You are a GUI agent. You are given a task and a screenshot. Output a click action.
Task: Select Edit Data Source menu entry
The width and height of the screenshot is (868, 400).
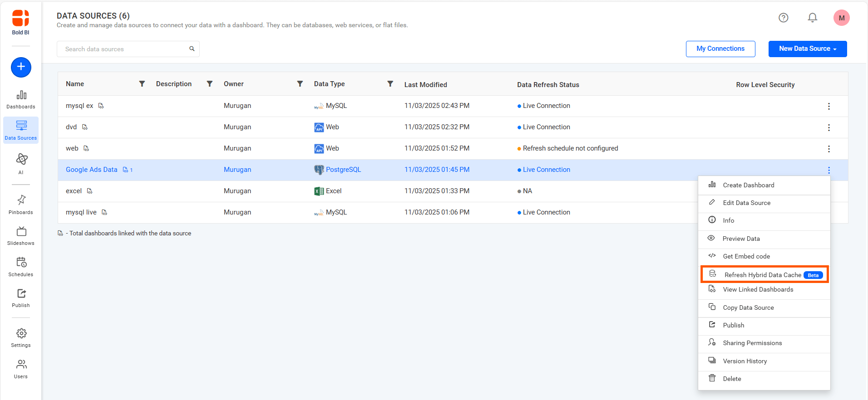[x=764, y=203]
